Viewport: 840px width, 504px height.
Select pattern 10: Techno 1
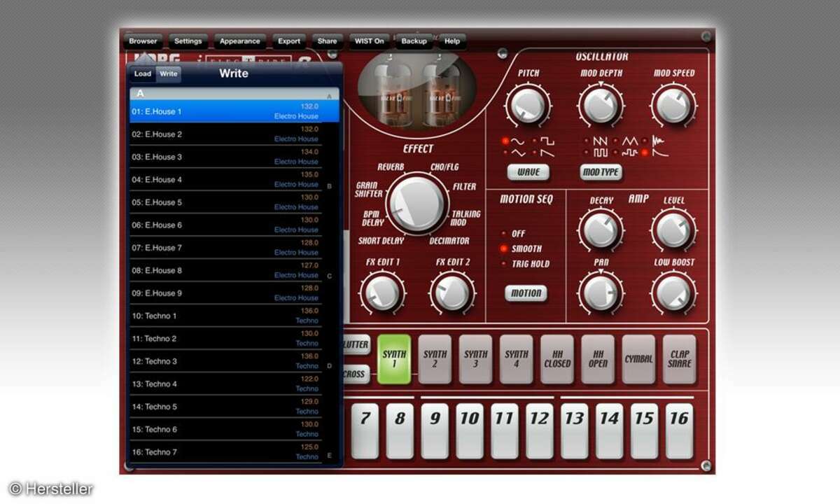225,316
